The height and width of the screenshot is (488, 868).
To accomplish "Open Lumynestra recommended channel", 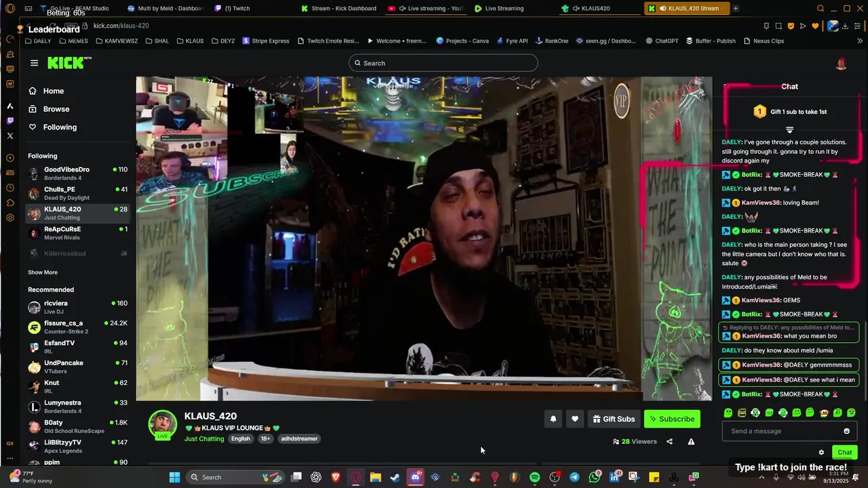I will tap(78, 407).
